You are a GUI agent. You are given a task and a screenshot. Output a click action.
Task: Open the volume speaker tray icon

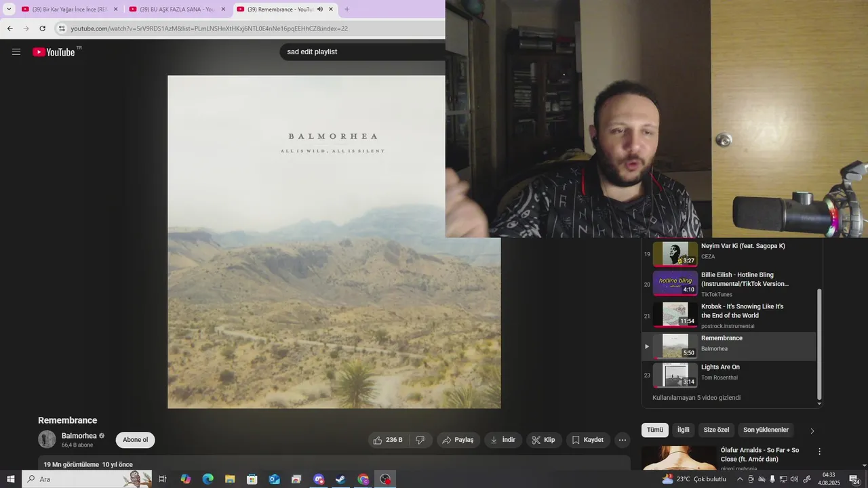tap(794, 479)
